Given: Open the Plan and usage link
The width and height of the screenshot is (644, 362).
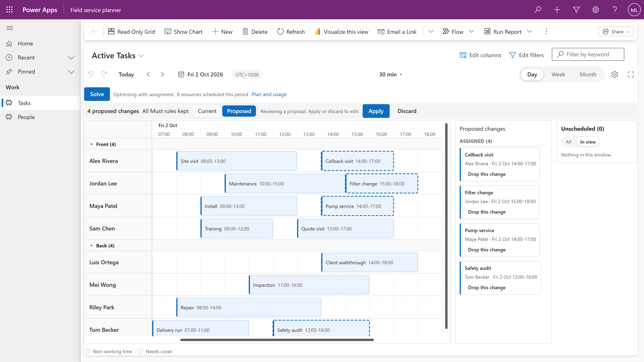Looking at the screenshot, I should point(269,95).
